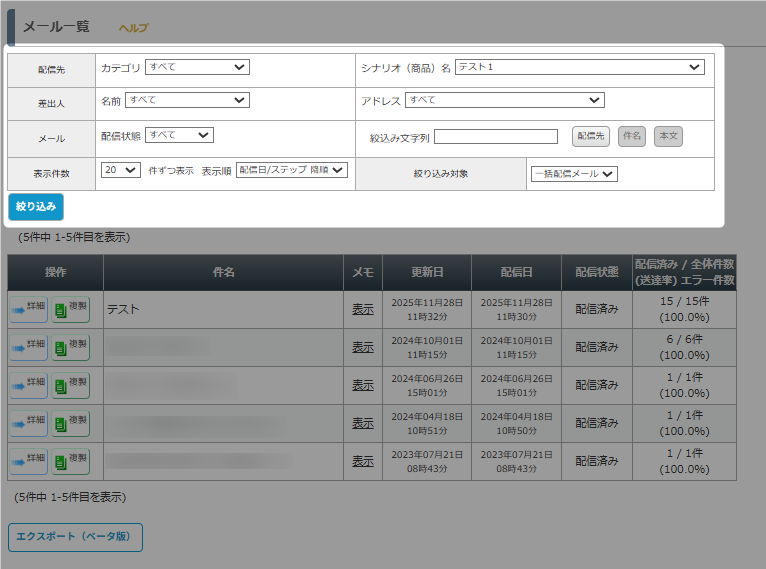Click the 絞り込み button
The width and height of the screenshot is (766, 569).
click(36, 207)
